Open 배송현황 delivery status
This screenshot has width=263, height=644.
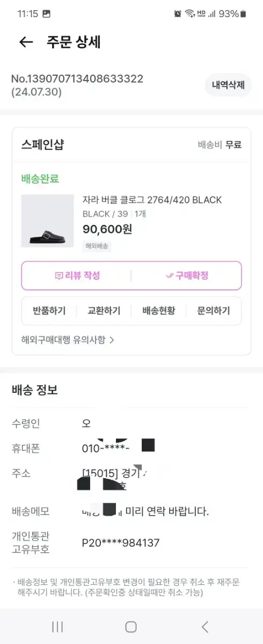pyautogui.click(x=158, y=311)
